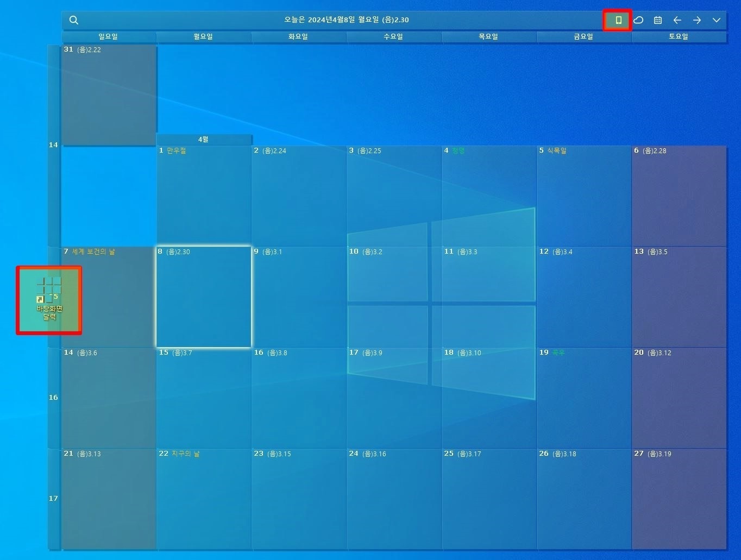Select April 21 cell (음)3.13
The image size is (741, 560).
(109, 499)
